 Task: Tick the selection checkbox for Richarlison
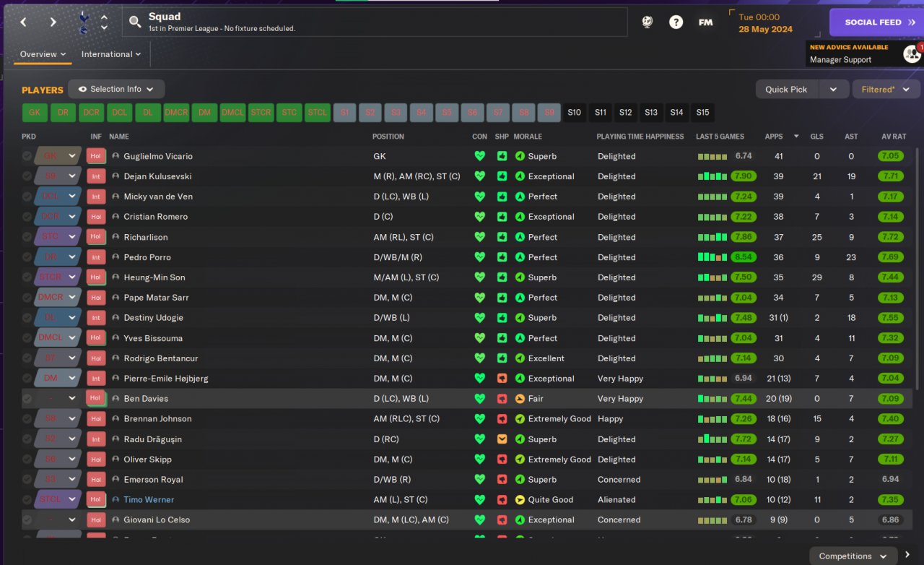pos(27,237)
